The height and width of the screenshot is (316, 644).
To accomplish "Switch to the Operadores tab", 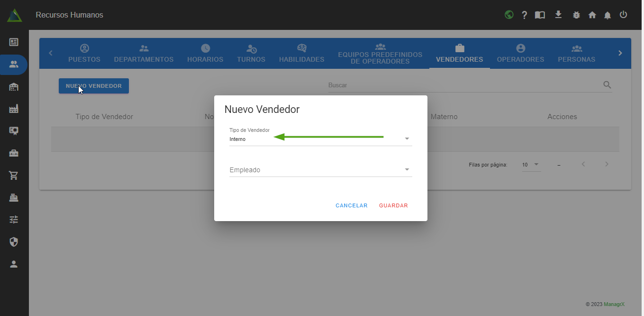I will 520,54.
